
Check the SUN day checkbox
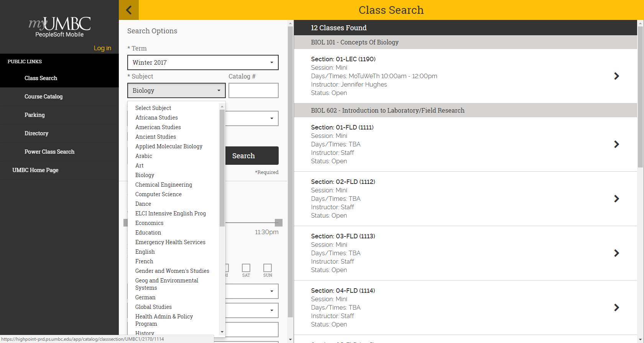pyautogui.click(x=268, y=268)
